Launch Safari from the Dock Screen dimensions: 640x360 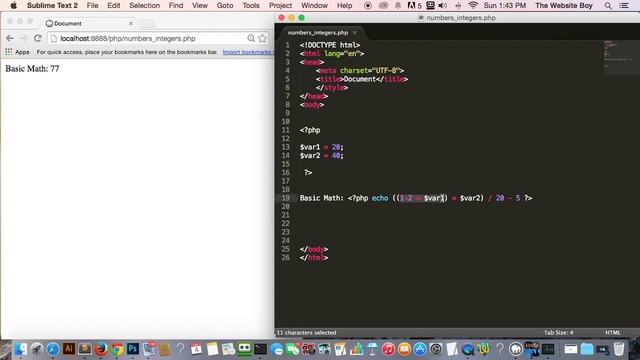pyautogui.click(x=53, y=349)
